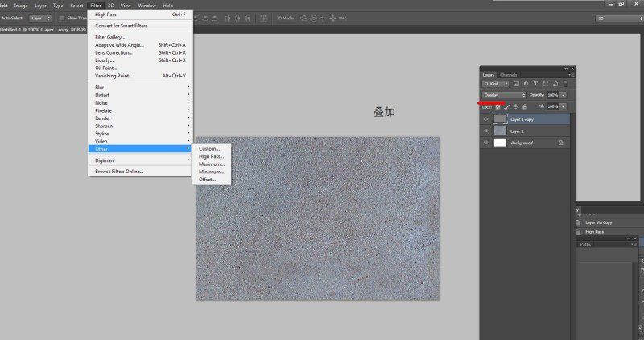Open the 3D workspace dropdown
Image resolution: width=644 pixels, height=340 pixels.
coord(618,19)
